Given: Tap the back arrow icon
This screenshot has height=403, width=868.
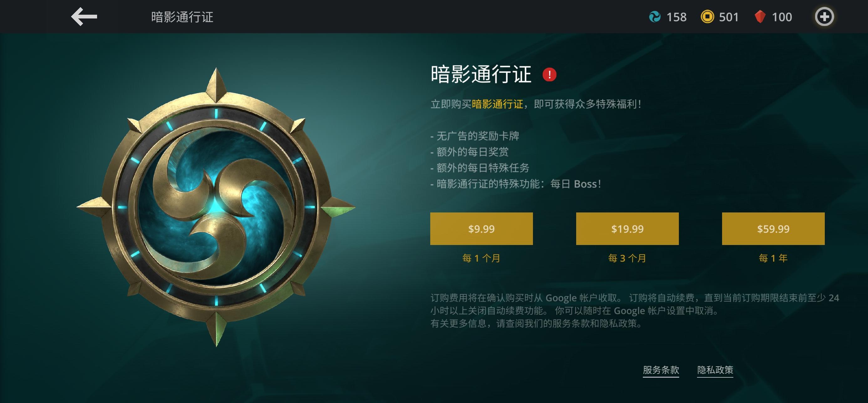Looking at the screenshot, I should coord(84,17).
